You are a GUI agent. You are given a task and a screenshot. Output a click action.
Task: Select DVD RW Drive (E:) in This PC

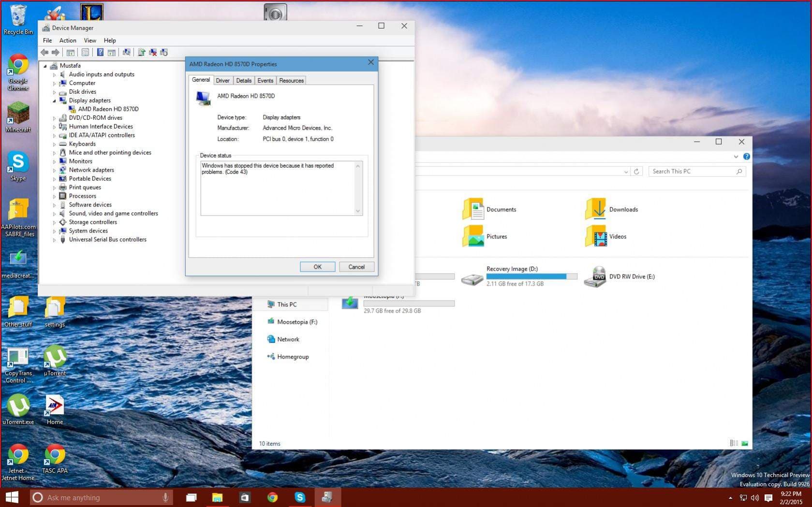(x=620, y=276)
